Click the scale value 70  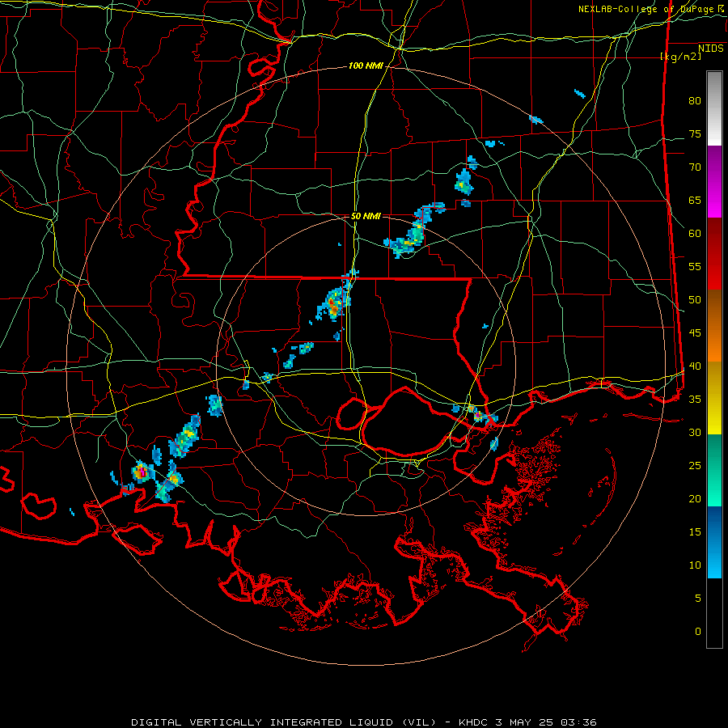(695, 167)
